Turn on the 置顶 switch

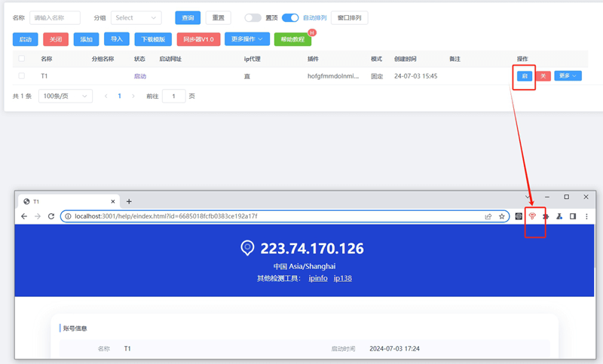pos(253,17)
